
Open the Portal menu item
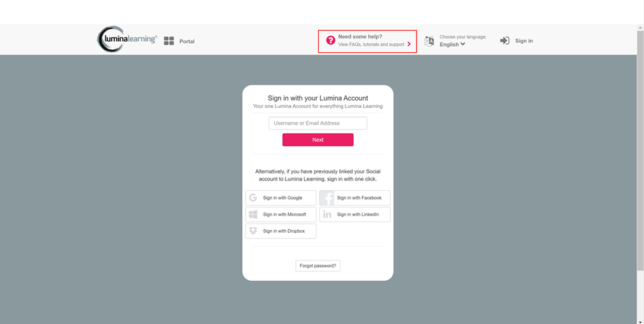coord(187,41)
